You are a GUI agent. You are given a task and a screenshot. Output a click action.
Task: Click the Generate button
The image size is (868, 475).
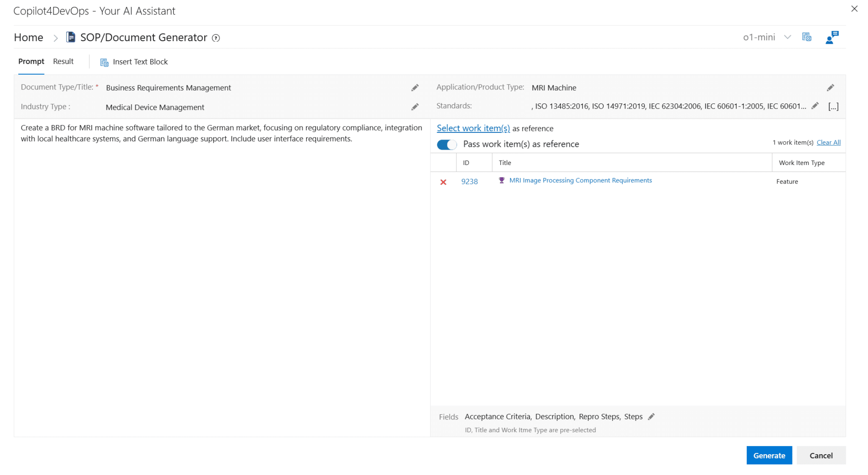(x=769, y=455)
